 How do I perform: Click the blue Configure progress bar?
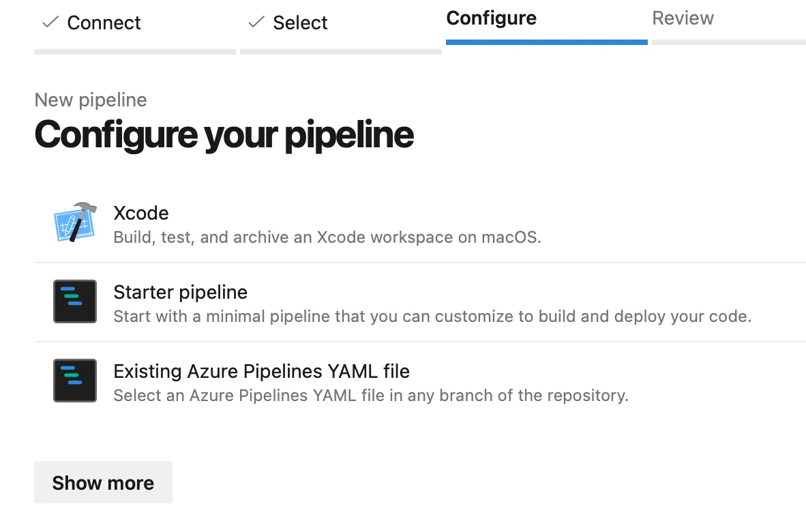tap(546, 43)
